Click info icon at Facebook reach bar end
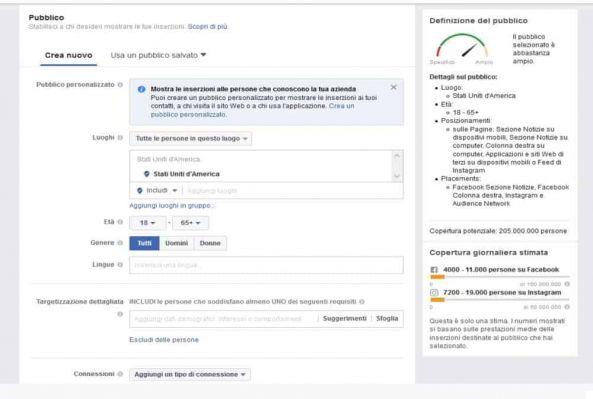 tap(567, 284)
